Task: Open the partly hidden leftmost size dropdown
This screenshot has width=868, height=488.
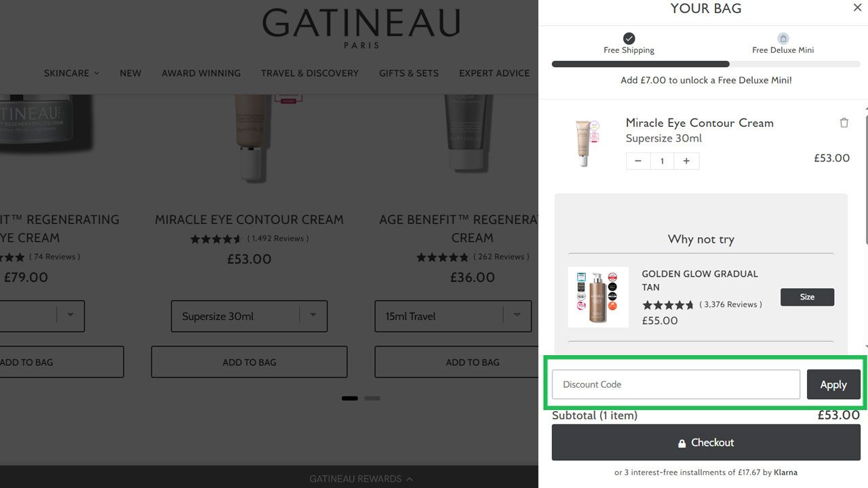Action: [42, 316]
